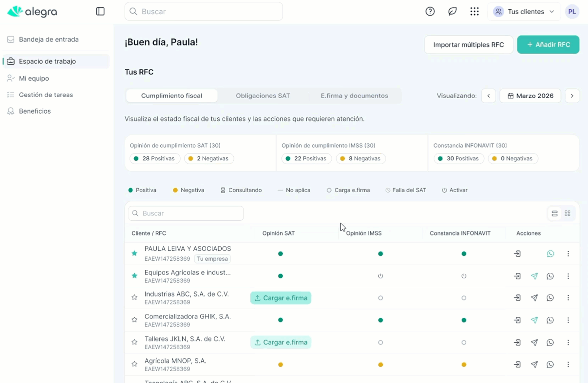
Task: Toggle favorite star for Industrias ABC
Action: [134, 298]
